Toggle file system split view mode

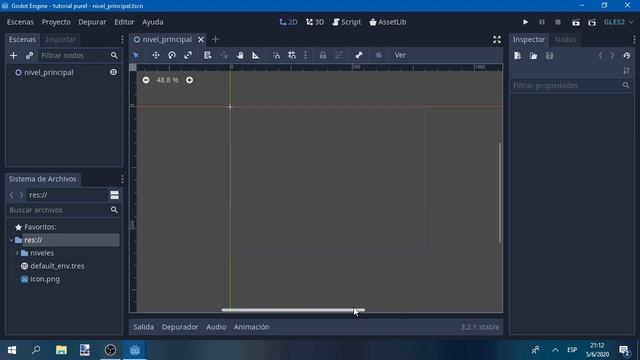114,195
